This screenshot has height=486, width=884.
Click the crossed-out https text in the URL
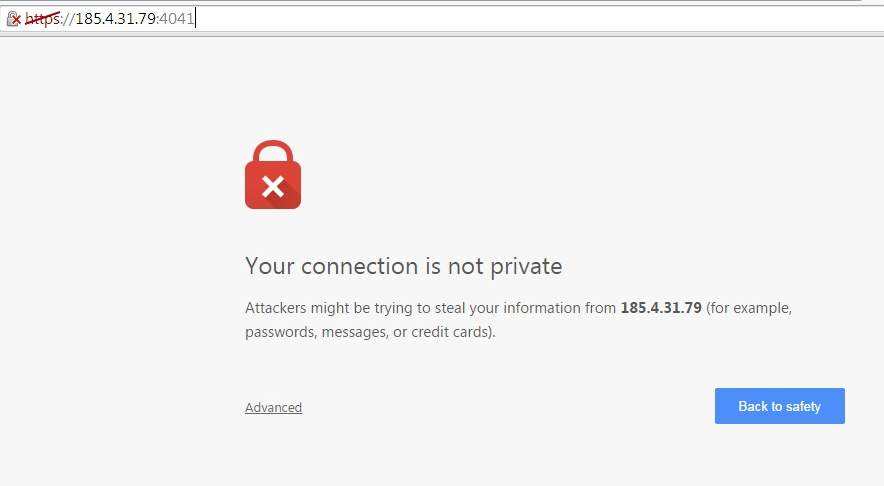pos(42,19)
